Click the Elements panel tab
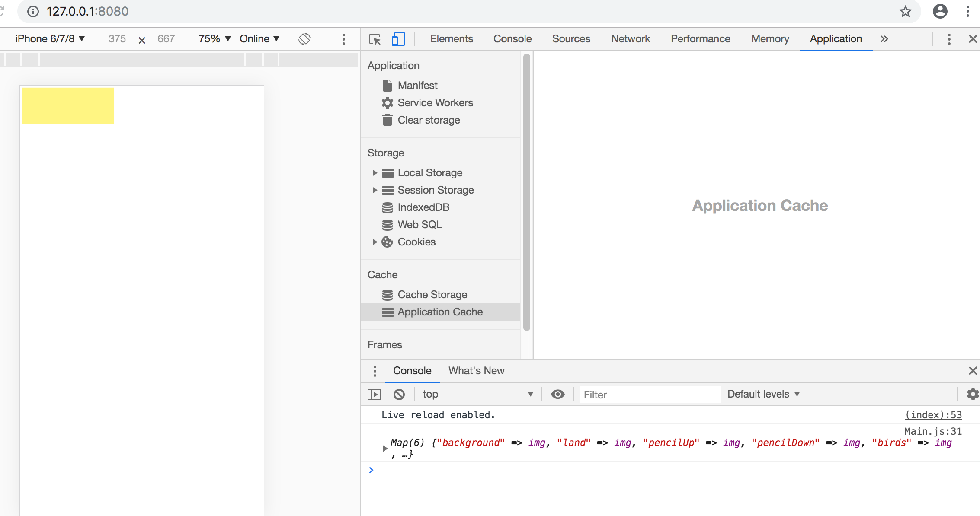Image resolution: width=980 pixels, height=516 pixels. (452, 39)
